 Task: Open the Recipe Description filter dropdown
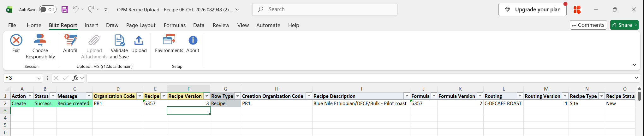(x=407, y=96)
